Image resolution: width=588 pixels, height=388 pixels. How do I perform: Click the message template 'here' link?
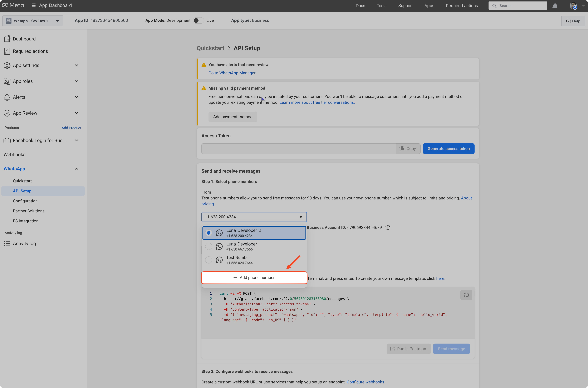pos(440,278)
